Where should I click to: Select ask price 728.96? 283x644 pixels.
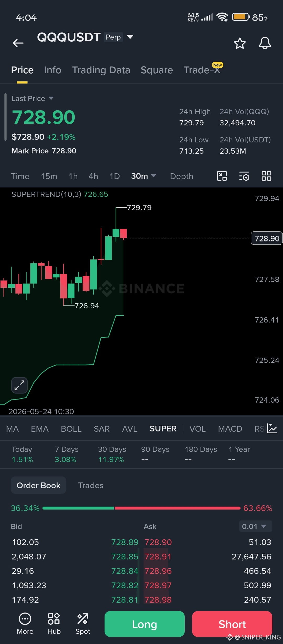(158, 571)
